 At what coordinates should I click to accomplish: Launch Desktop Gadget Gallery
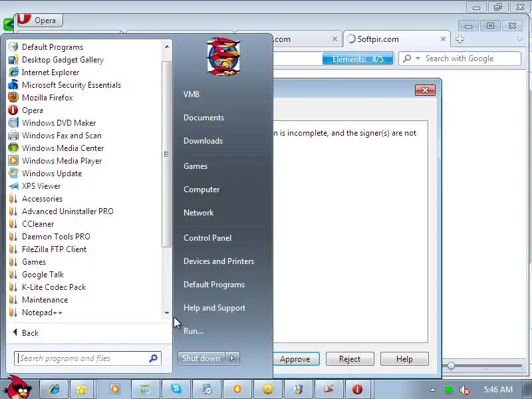pos(63,60)
